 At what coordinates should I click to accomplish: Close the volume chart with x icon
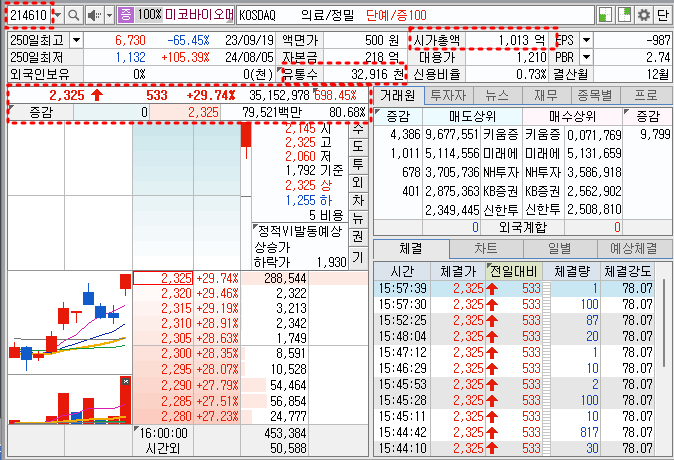[126, 381]
